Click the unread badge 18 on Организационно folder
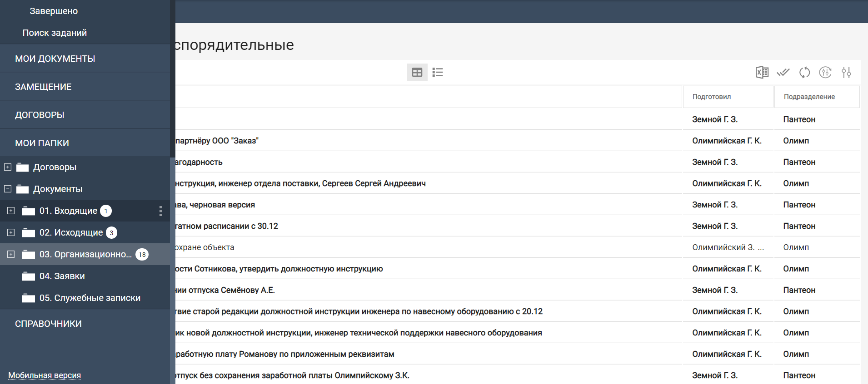This screenshot has width=868, height=384. pyautogui.click(x=142, y=255)
